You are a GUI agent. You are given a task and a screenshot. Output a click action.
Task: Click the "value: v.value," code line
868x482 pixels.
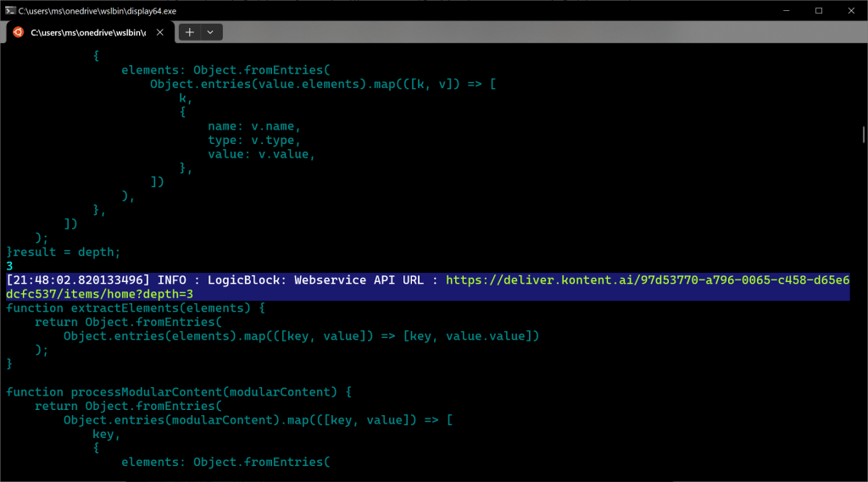tap(261, 154)
